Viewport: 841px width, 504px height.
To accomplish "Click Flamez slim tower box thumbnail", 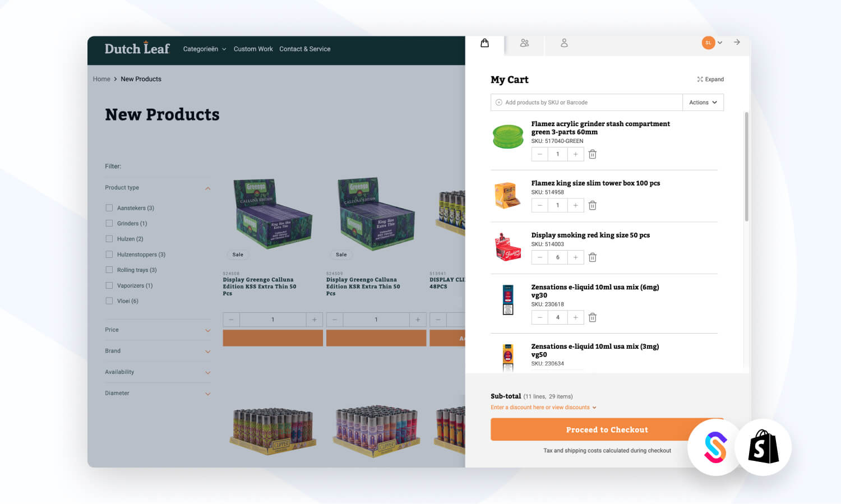I will point(507,195).
